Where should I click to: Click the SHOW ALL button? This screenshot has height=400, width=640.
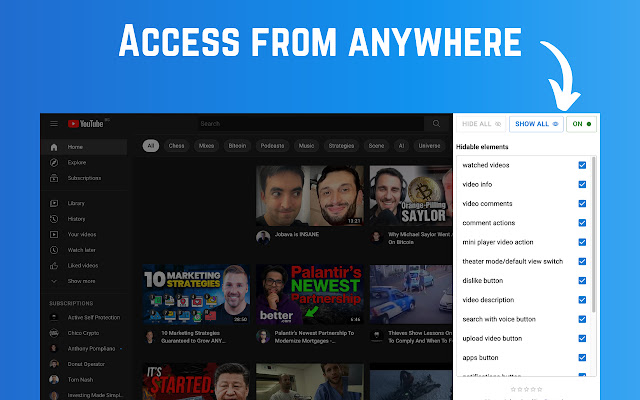coord(536,124)
